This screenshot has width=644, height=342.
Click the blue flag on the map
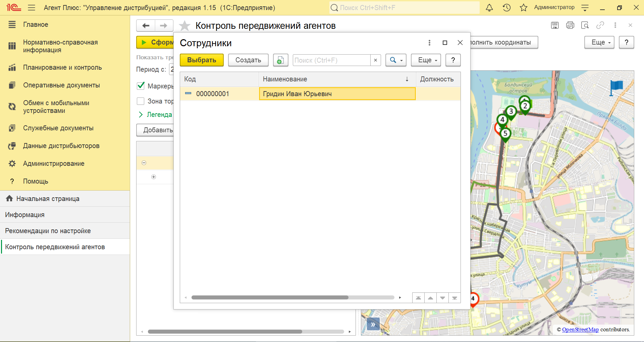(x=616, y=88)
